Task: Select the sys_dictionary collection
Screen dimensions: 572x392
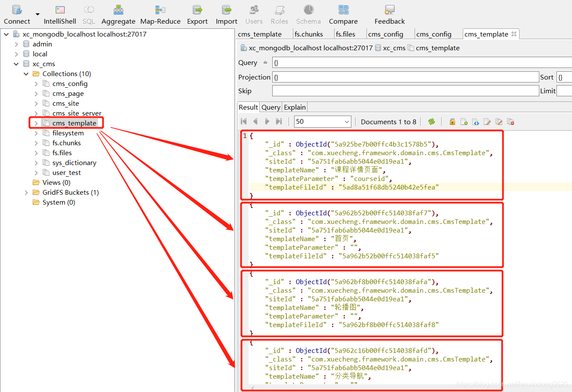Action: pyautogui.click(x=74, y=162)
